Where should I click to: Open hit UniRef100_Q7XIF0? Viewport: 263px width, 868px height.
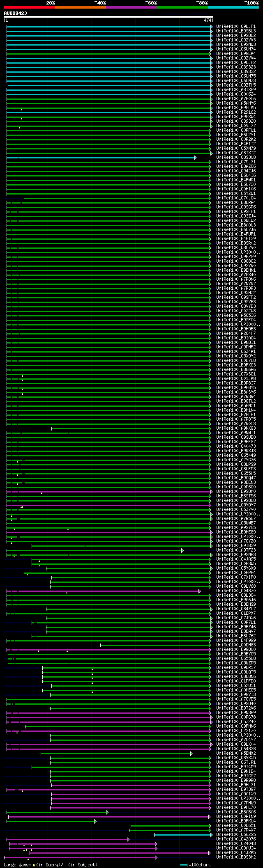[x=236, y=577]
